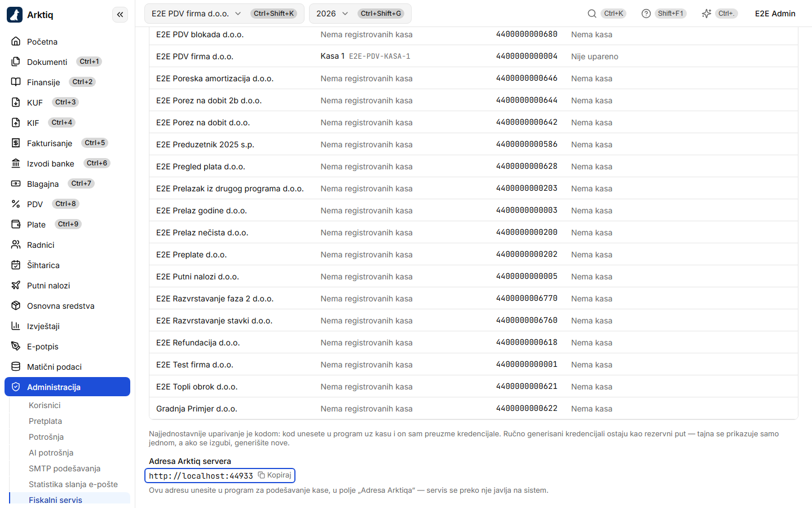Collapse the Administracija section
Screen dimensions: 812x508
(68, 387)
